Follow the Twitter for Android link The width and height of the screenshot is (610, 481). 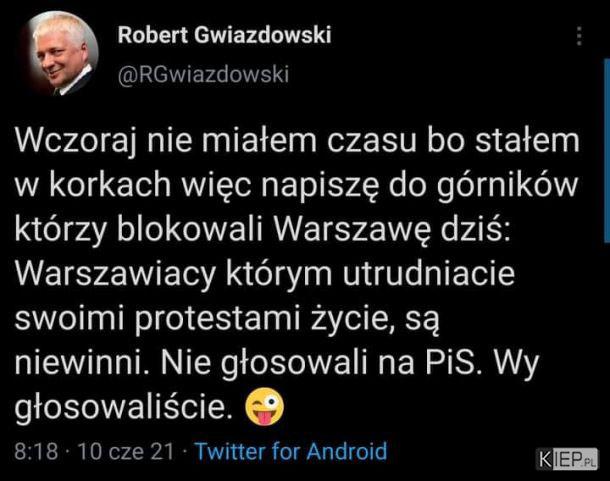tap(291, 452)
